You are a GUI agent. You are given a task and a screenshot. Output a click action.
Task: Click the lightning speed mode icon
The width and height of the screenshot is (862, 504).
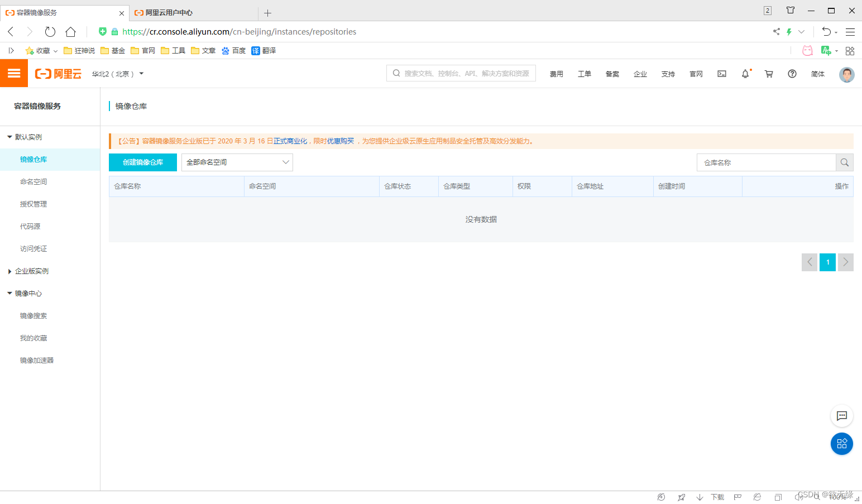pos(789,32)
